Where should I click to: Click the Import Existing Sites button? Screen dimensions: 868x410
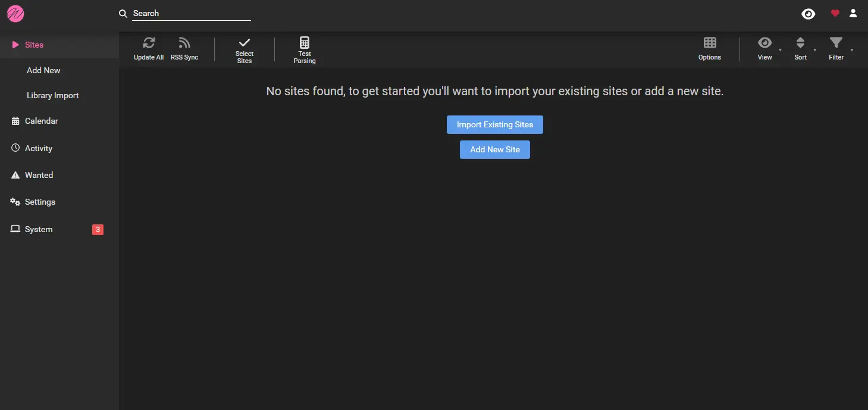(x=494, y=124)
